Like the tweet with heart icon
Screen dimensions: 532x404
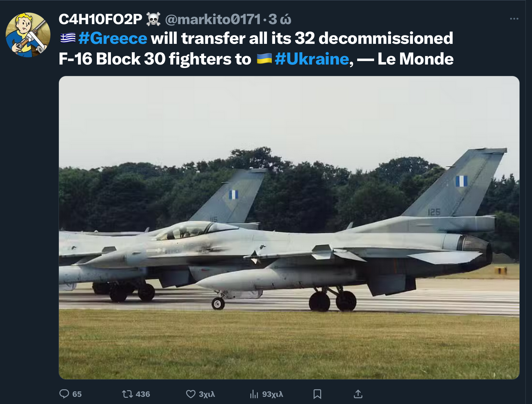click(190, 394)
